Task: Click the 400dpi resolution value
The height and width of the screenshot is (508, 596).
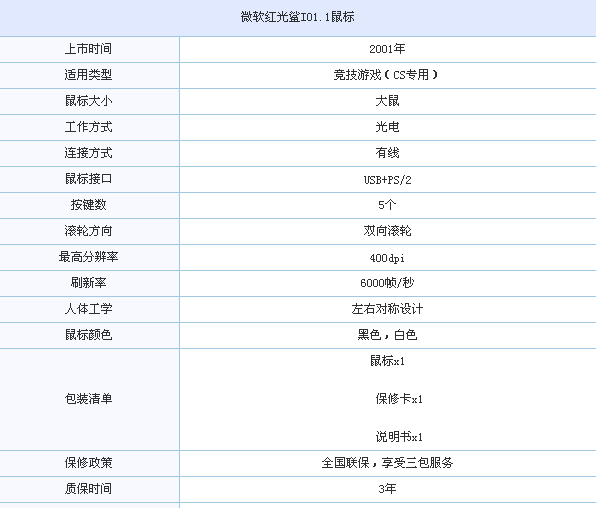Action: click(x=387, y=258)
